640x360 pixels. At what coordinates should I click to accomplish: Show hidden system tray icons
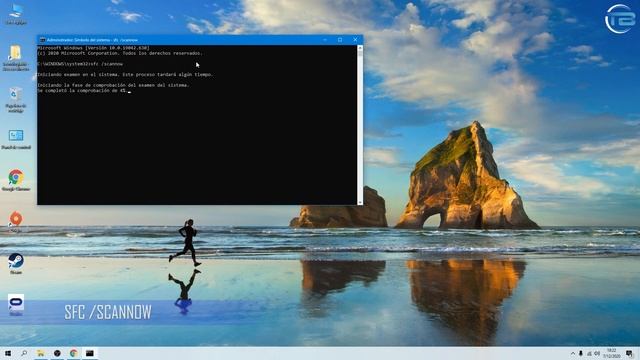pyautogui.click(x=573, y=353)
